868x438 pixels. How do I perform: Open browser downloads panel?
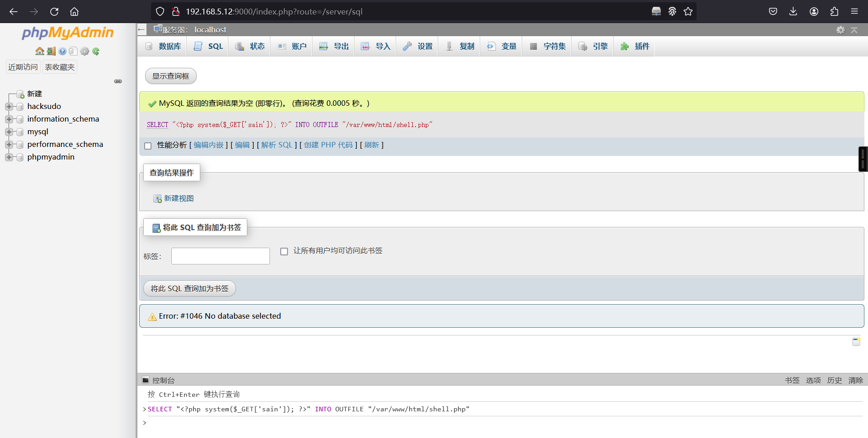coord(793,11)
